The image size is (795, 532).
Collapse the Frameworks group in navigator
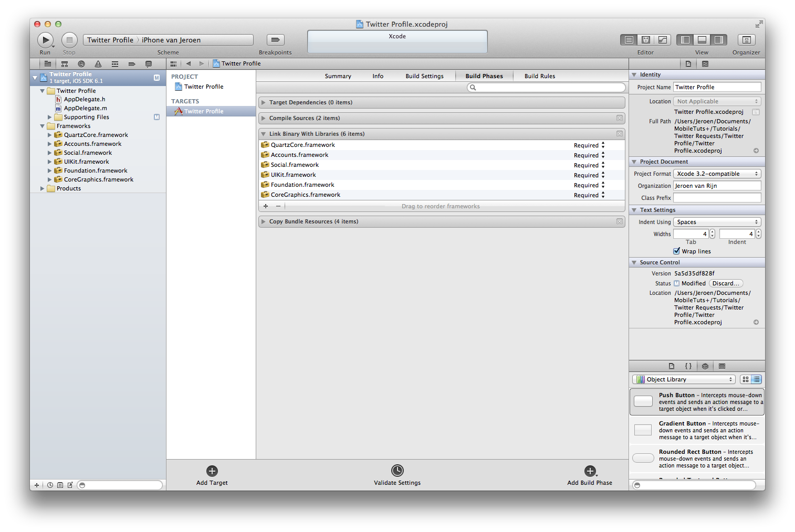point(43,126)
